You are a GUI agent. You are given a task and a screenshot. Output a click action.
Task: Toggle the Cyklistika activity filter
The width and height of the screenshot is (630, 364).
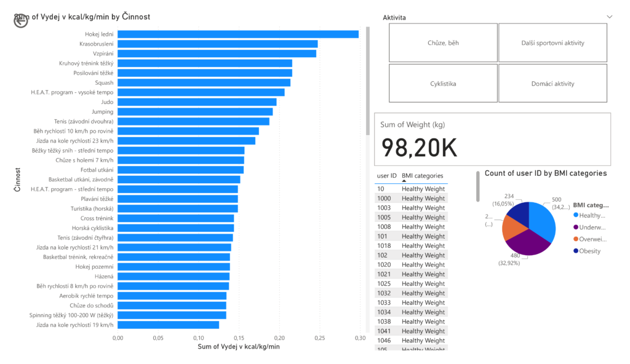point(443,83)
